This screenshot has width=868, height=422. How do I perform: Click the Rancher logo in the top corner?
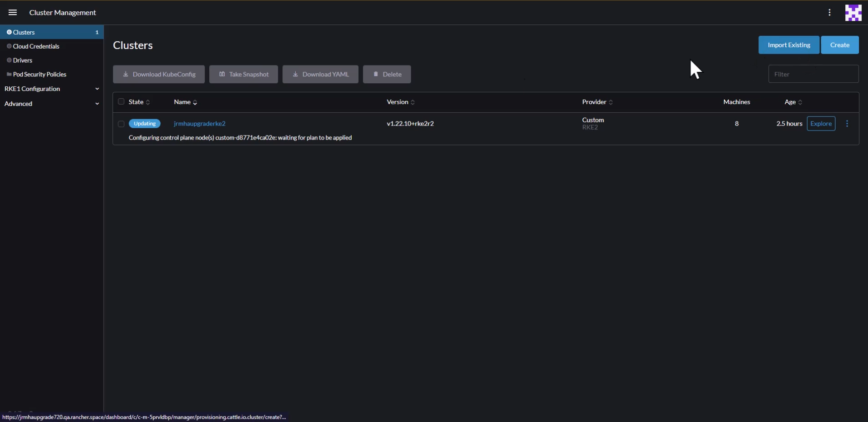tap(853, 12)
